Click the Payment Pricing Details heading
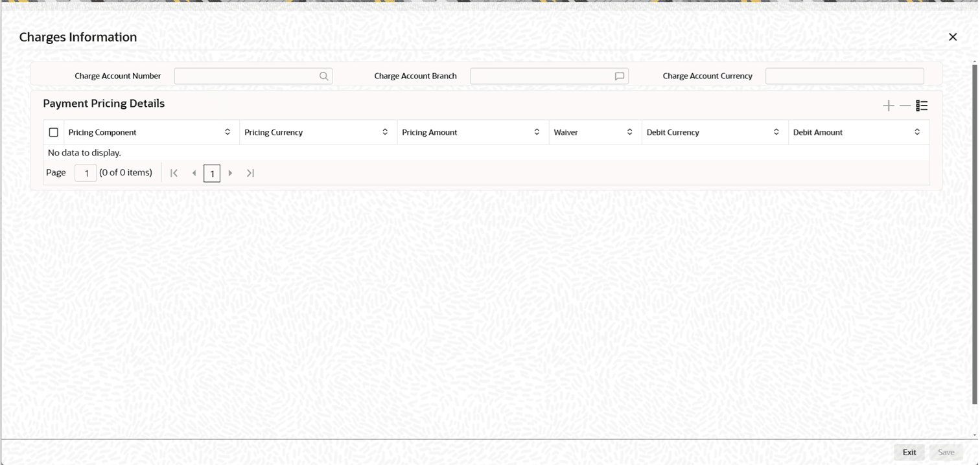Viewport: 980px width, 465px height. (x=104, y=104)
